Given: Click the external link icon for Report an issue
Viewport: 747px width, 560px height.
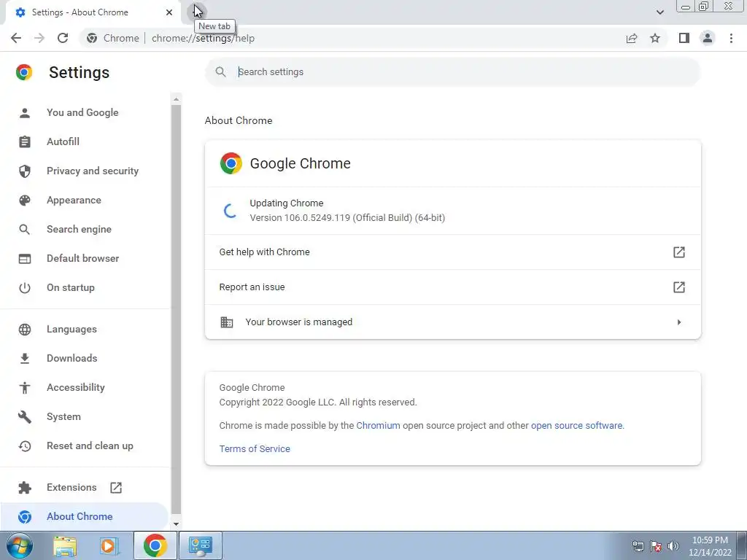Looking at the screenshot, I should [679, 287].
